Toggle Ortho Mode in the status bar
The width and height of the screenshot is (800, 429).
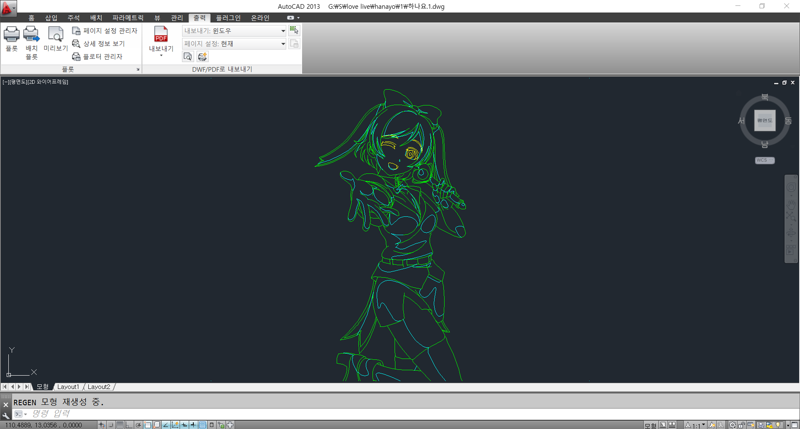pos(130,425)
